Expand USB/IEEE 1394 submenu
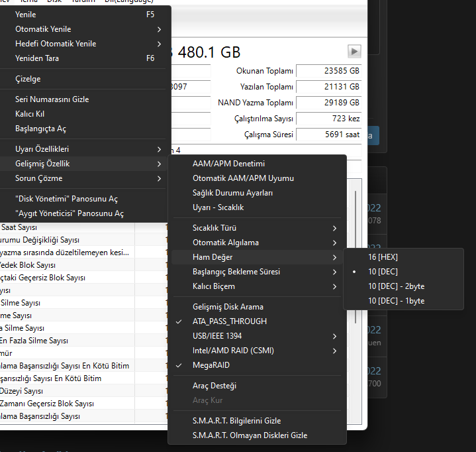The image size is (476, 452). [257, 336]
